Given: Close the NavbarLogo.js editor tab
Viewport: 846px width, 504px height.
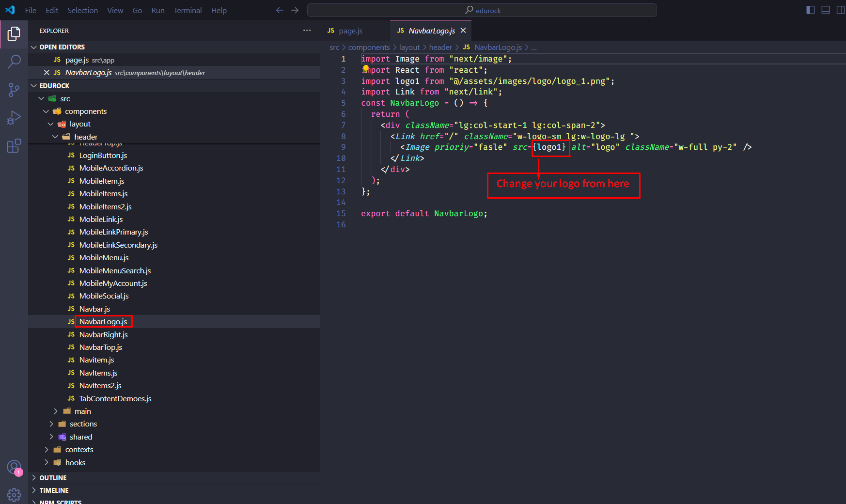Looking at the screenshot, I should [x=463, y=31].
